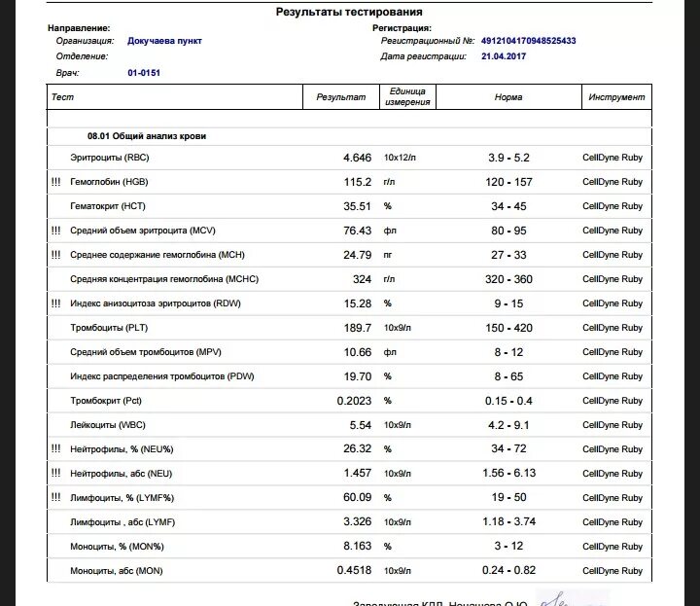
Task: Select MCV result 76.43
Action: (357, 231)
